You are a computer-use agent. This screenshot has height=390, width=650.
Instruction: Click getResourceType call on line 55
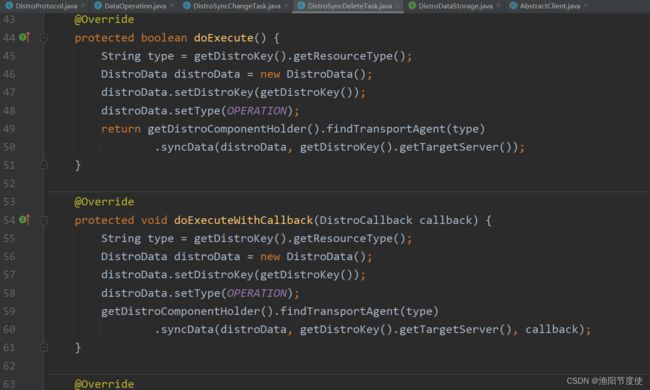point(343,238)
